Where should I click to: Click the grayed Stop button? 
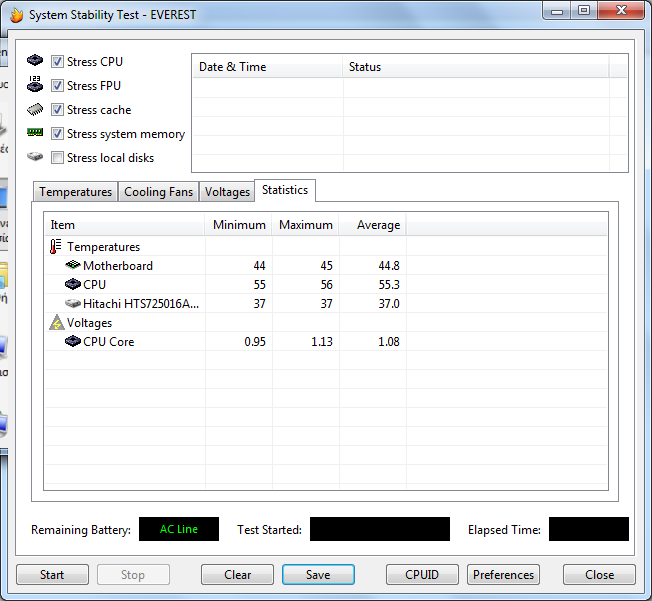tap(133, 575)
